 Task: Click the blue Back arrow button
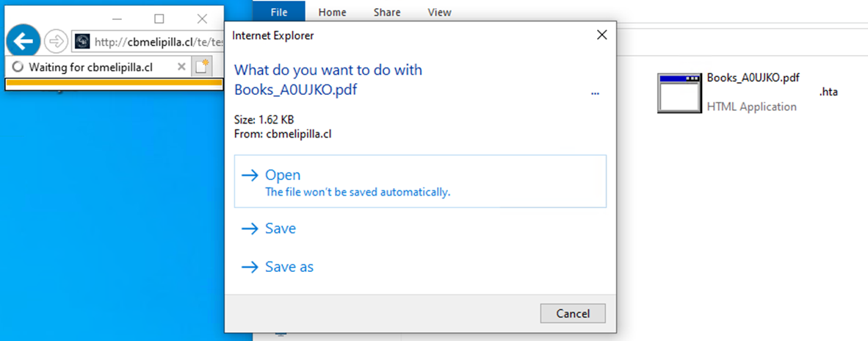[x=24, y=41]
